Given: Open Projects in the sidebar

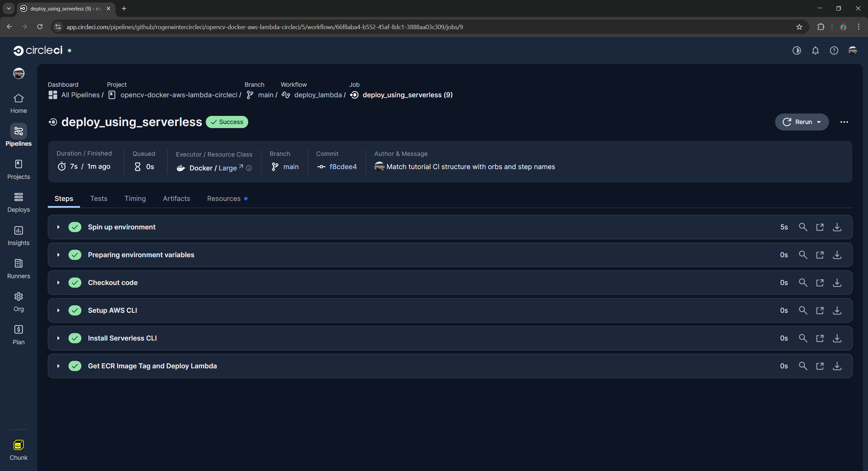Looking at the screenshot, I should (x=18, y=170).
